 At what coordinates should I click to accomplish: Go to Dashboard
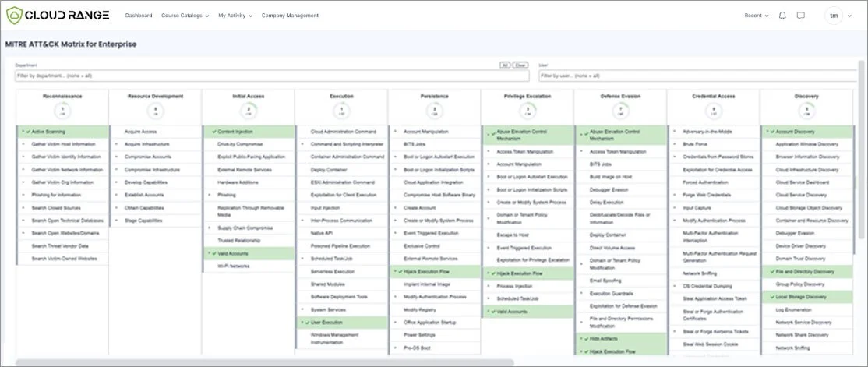click(139, 16)
